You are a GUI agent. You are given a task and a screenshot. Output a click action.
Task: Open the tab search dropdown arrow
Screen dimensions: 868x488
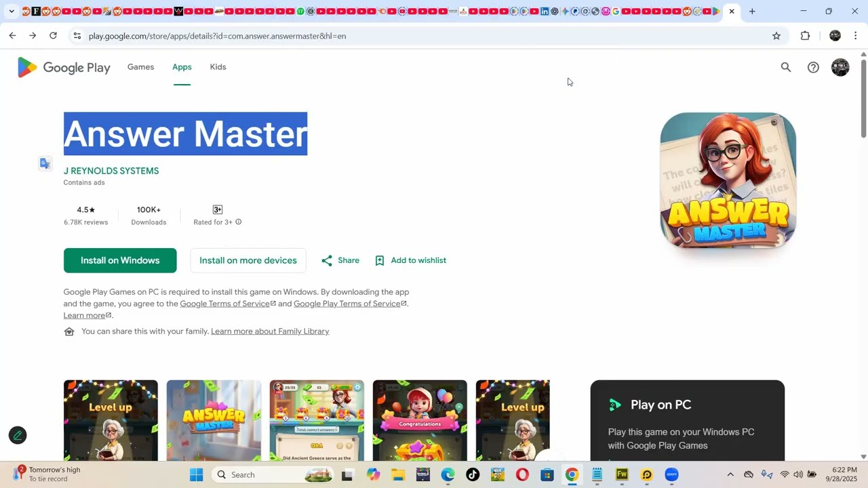12,12
